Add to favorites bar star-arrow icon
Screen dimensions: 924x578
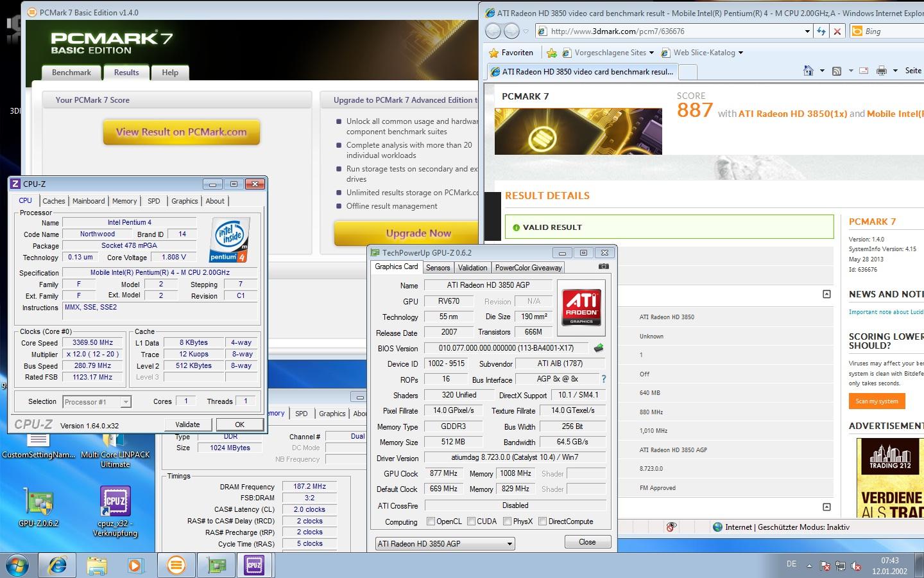[552, 53]
